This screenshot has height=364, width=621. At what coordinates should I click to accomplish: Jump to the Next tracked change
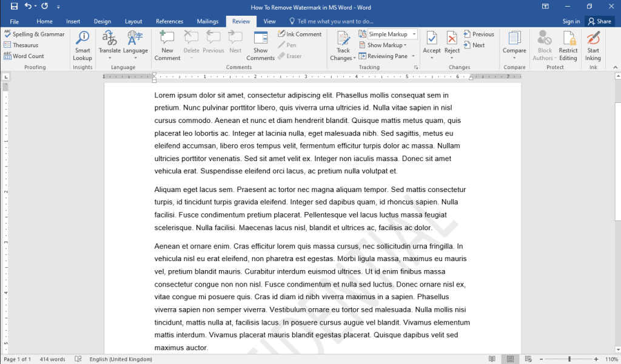pos(474,45)
